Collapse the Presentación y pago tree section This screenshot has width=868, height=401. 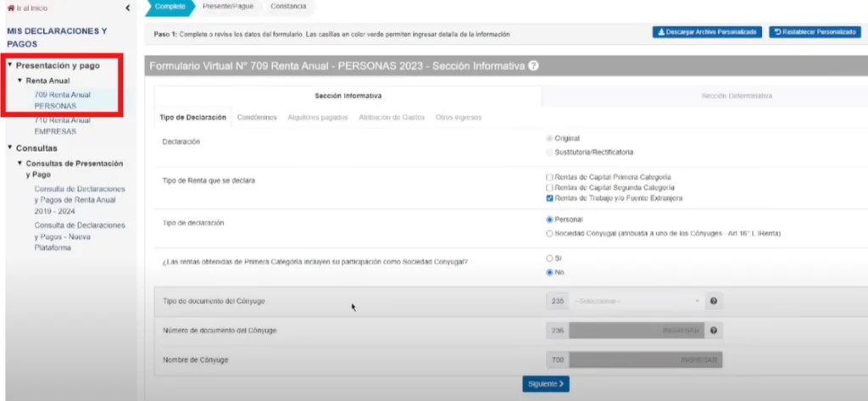coord(9,65)
